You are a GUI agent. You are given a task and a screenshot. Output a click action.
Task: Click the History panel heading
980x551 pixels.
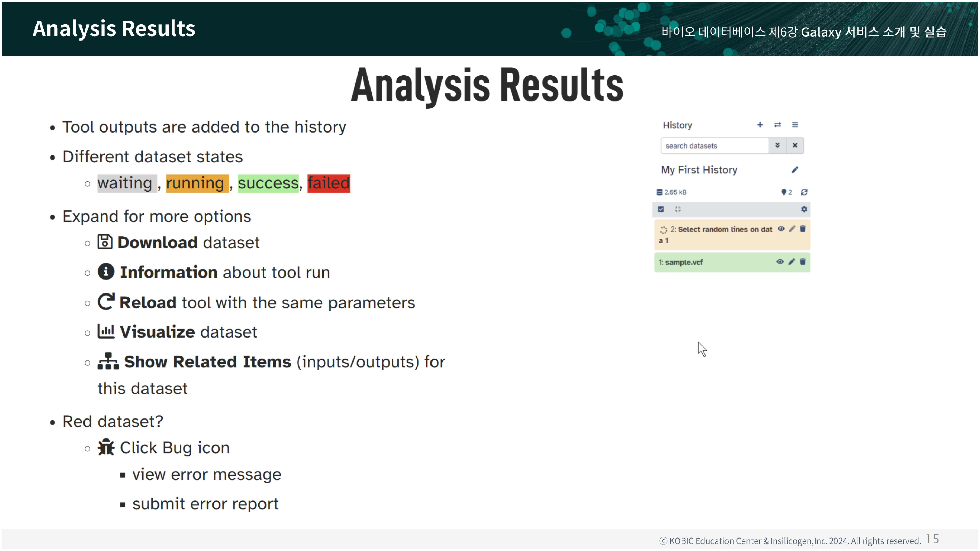pyautogui.click(x=677, y=125)
